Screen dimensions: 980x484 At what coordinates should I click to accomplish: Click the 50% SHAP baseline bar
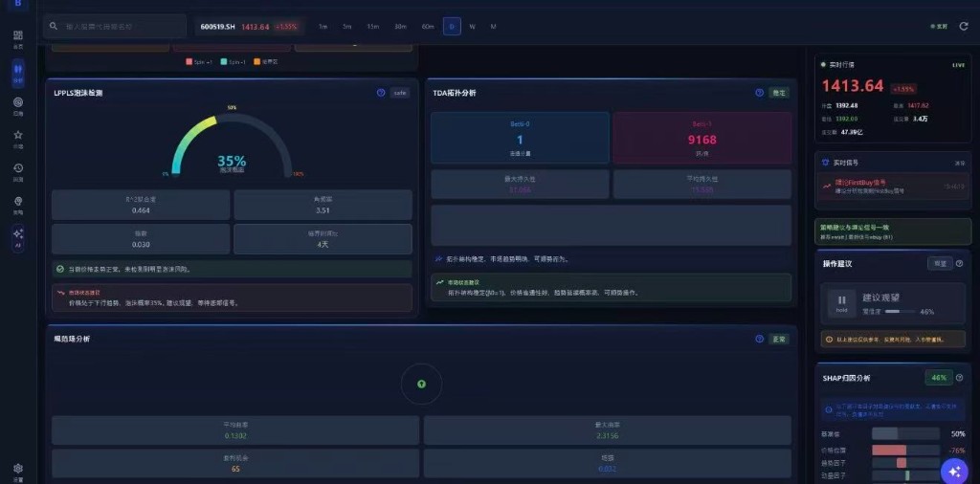point(905,433)
